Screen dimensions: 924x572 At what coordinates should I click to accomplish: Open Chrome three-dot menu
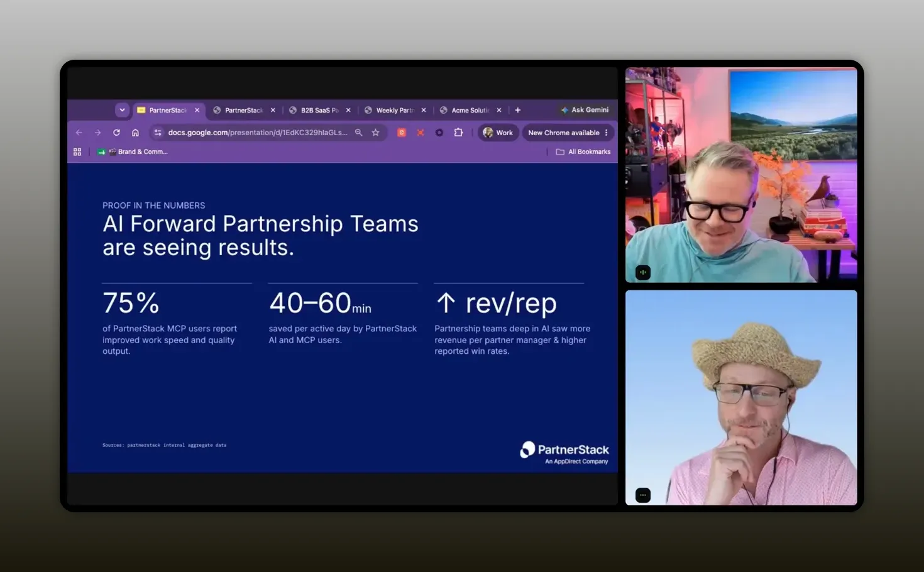point(607,133)
